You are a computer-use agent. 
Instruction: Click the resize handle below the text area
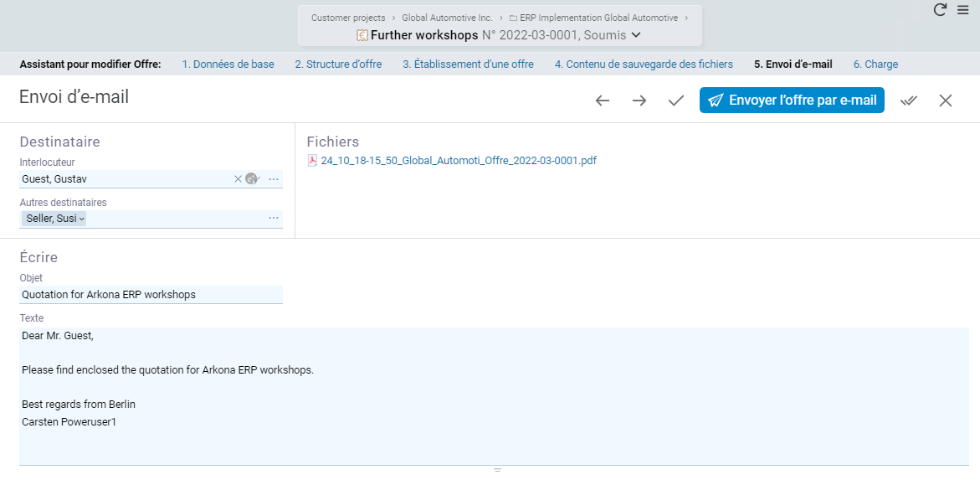[x=497, y=470]
